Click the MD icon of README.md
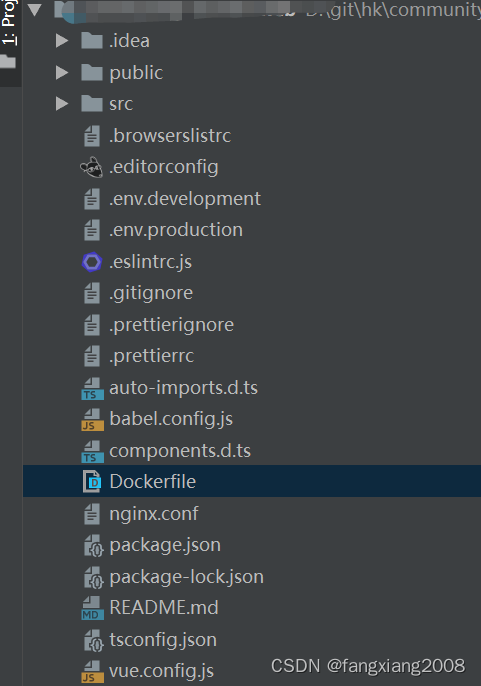This screenshot has width=481, height=686. (x=92, y=608)
